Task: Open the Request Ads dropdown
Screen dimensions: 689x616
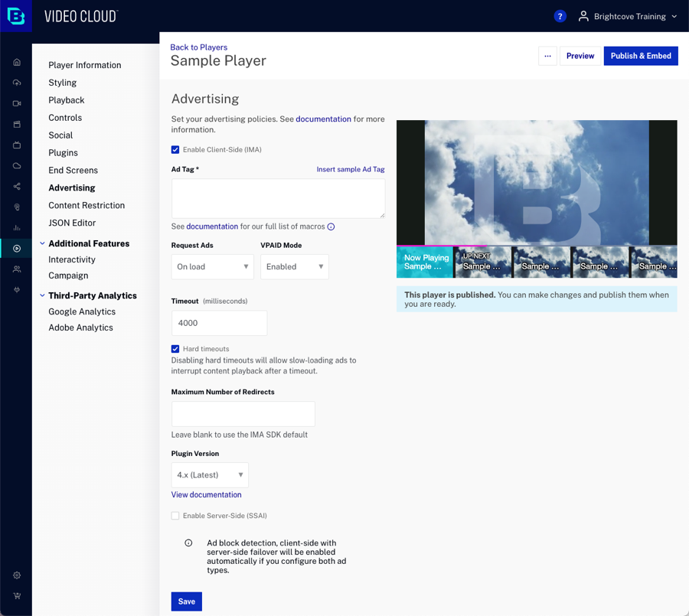Action: [x=212, y=267]
